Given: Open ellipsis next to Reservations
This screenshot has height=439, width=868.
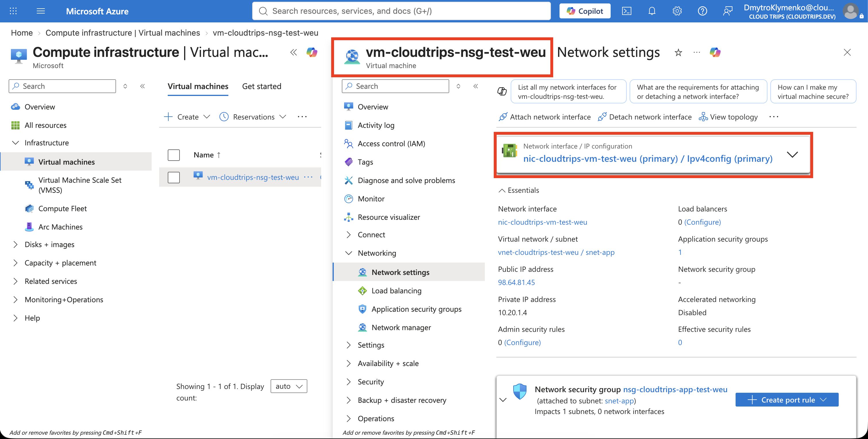Looking at the screenshot, I should tap(302, 117).
